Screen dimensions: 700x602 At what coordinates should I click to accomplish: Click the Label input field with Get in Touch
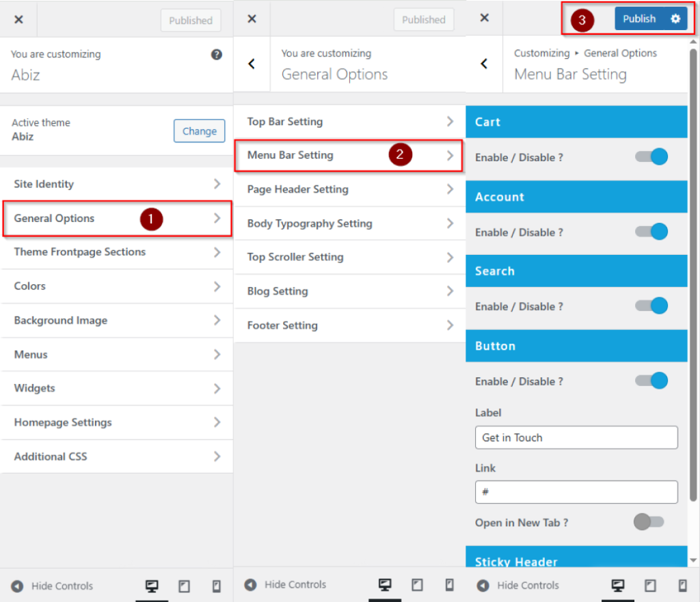pos(576,437)
